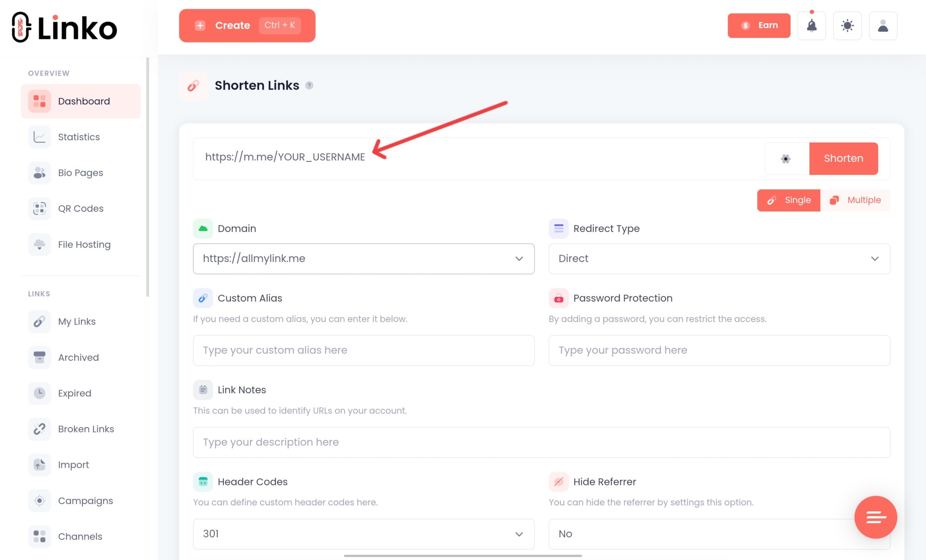Screen dimensions: 926x560
Task: Click the Create button
Action: (x=247, y=26)
